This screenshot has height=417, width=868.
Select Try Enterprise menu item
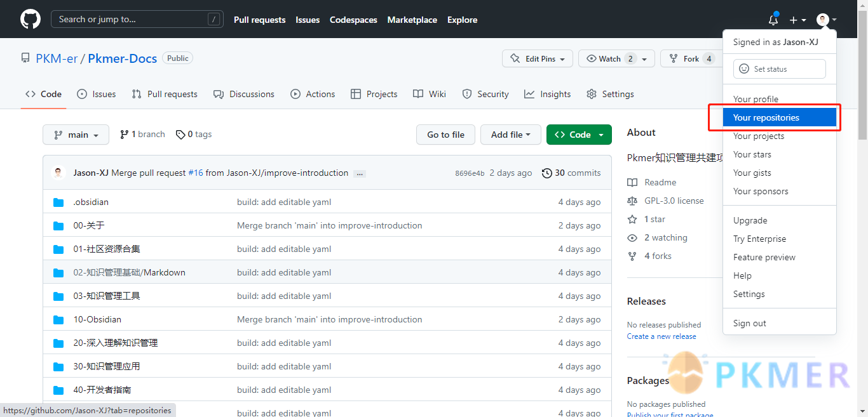[780, 239]
